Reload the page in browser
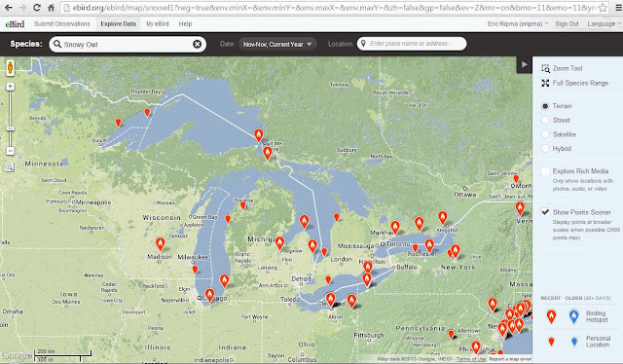Screen dimensions: 623x364 [x=37, y=7]
